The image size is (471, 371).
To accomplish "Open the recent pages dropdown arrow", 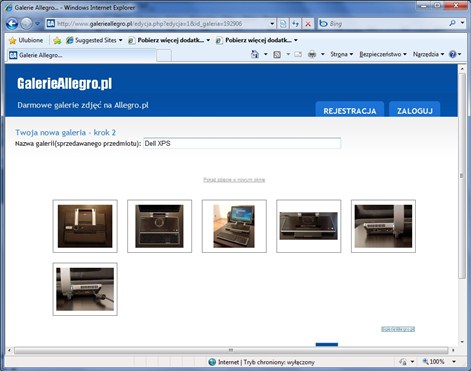I will coord(37,24).
